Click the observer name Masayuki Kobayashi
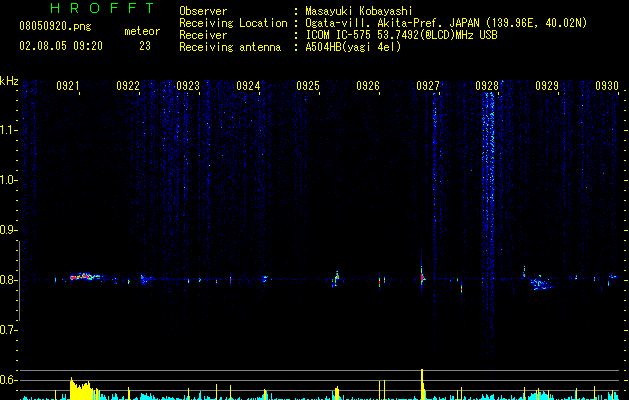Image resolution: width=629 pixels, height=400 pixels. 359,11
